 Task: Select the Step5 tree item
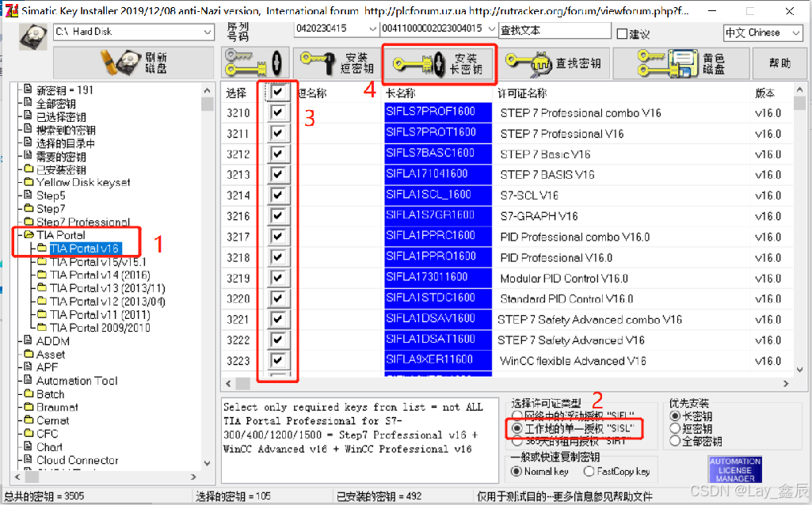[x=51, y=196]
